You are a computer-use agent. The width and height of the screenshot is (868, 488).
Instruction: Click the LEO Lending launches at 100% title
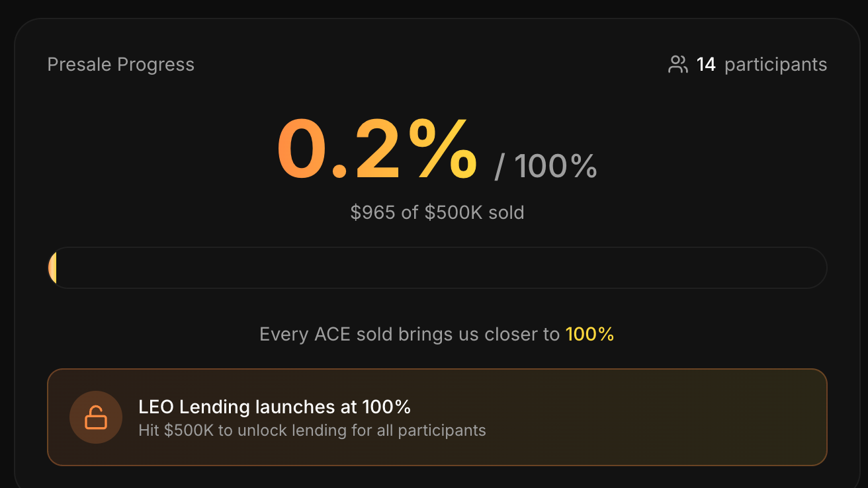[x=275, y=407]
